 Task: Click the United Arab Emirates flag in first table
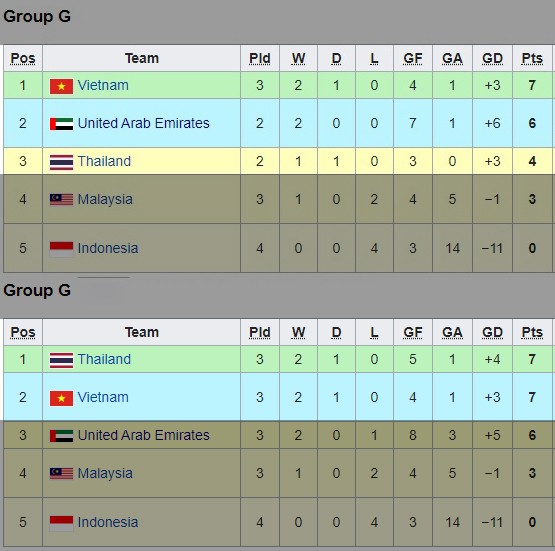[61, 124]
